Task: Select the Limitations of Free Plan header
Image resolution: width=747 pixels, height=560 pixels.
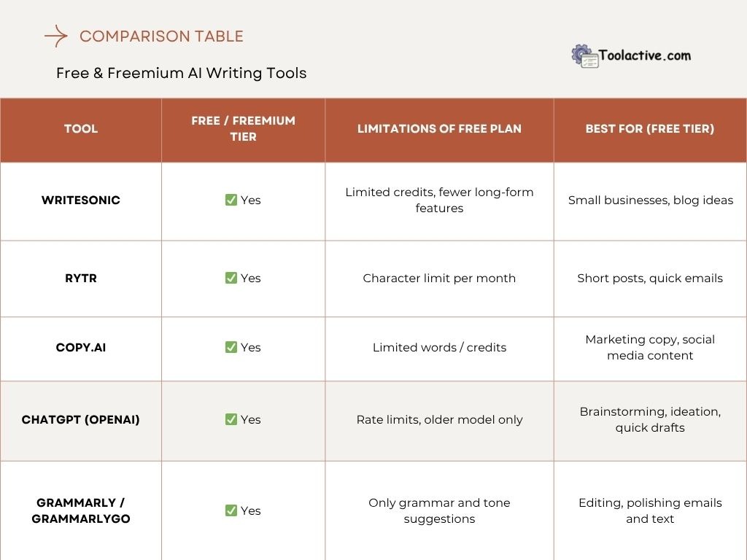Action: tap(439, 129)
